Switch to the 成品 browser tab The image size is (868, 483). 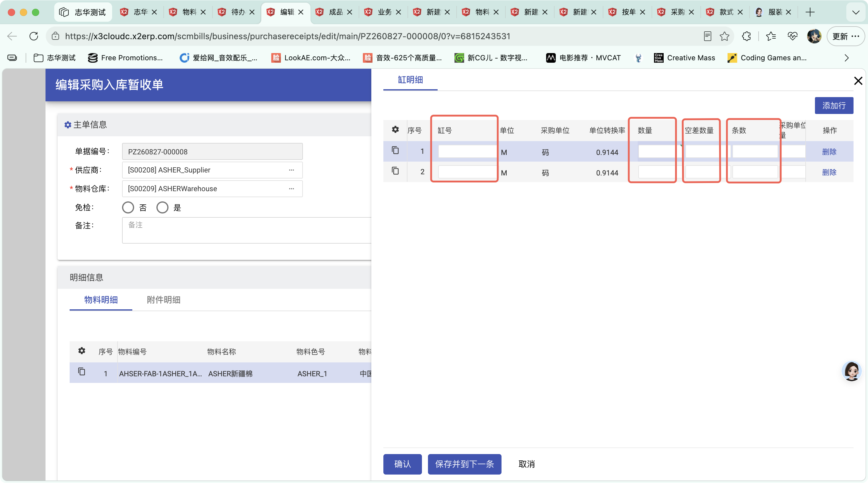click(334, 12)
